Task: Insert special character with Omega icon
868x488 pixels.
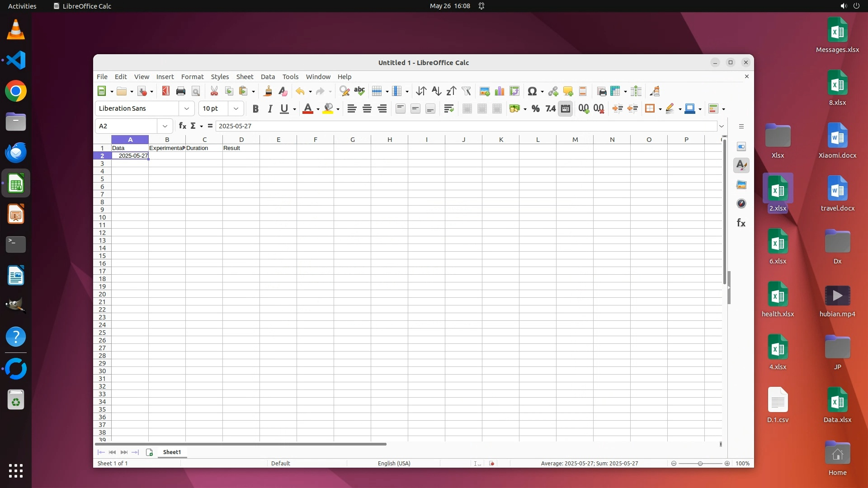Action: (x=532, y=91)
